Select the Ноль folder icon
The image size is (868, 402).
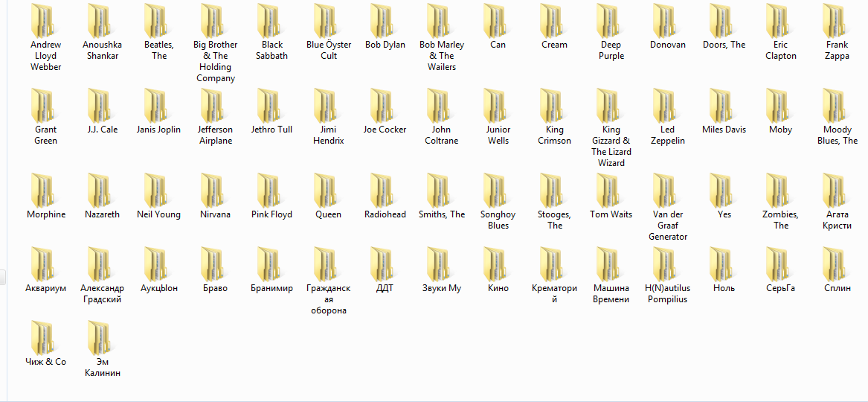721,264
